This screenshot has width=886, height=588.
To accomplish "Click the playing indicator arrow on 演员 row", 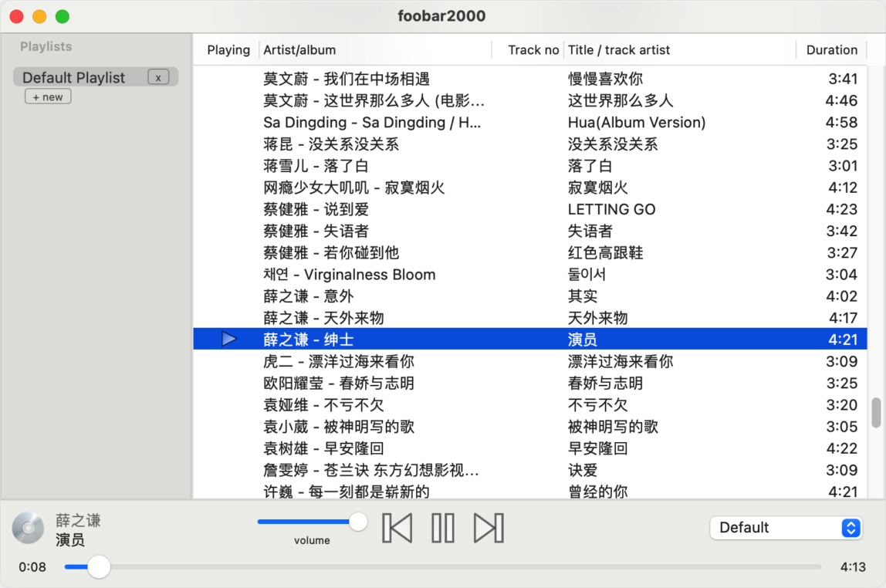I will coord(229,339).
